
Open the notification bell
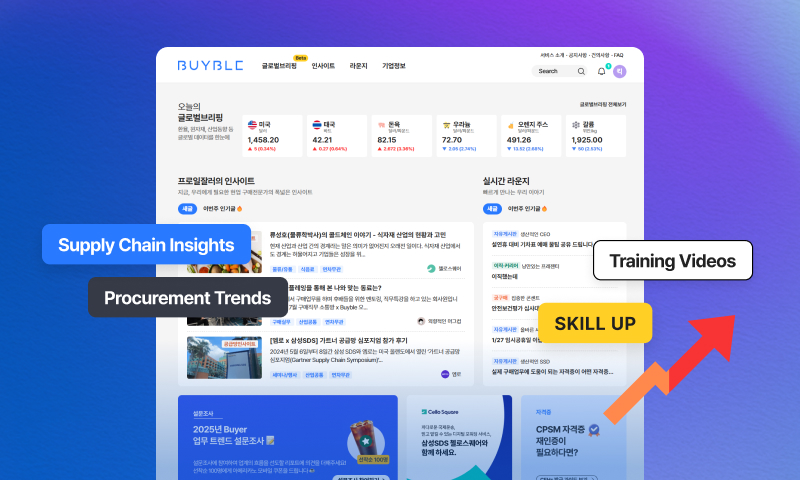[x=601, y=71]
